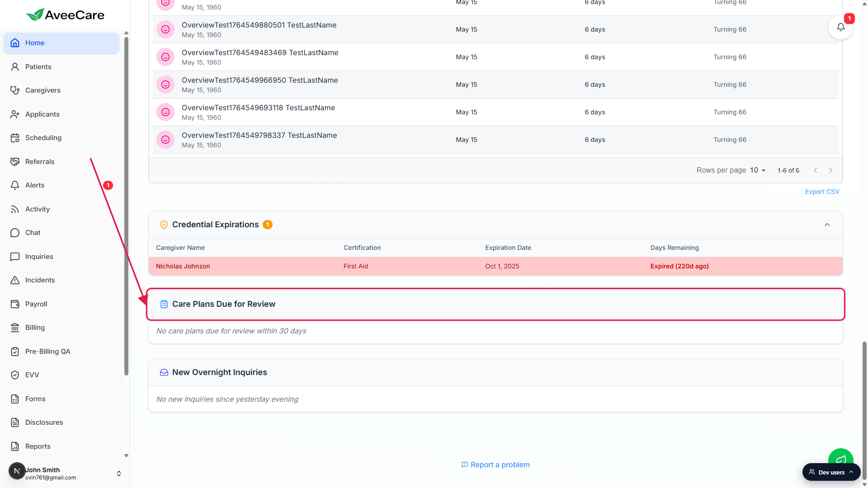
Task: Click the Applicants add-user icon
Action: pyautogui.click(x=15, y=114)
